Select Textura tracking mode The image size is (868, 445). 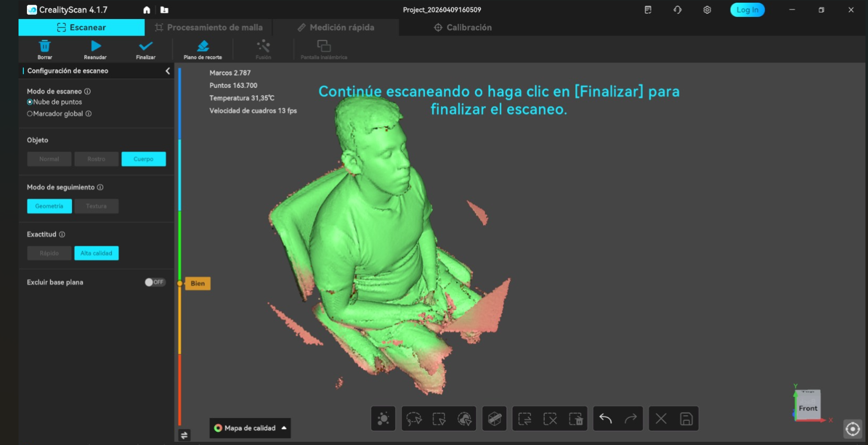[96, 206]
